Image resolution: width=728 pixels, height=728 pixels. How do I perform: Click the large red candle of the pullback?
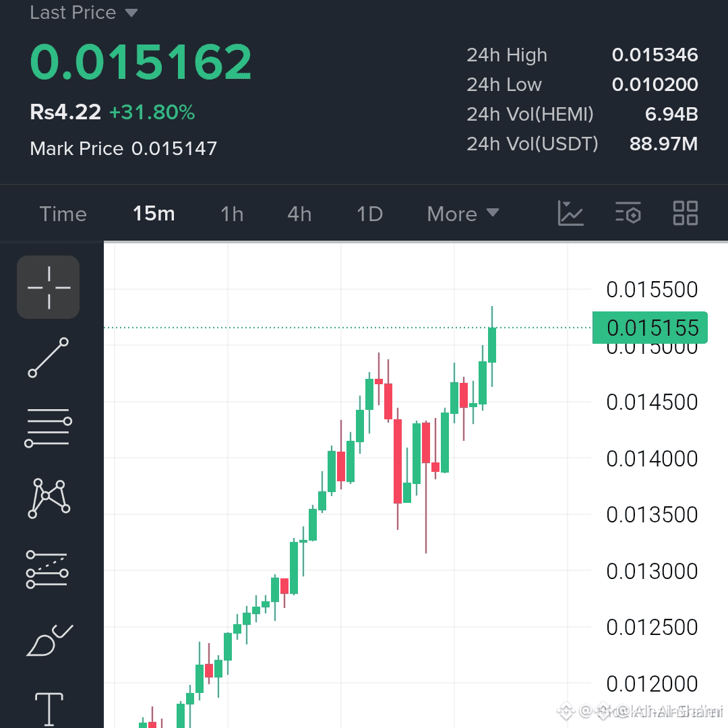[x=398, y=461]
